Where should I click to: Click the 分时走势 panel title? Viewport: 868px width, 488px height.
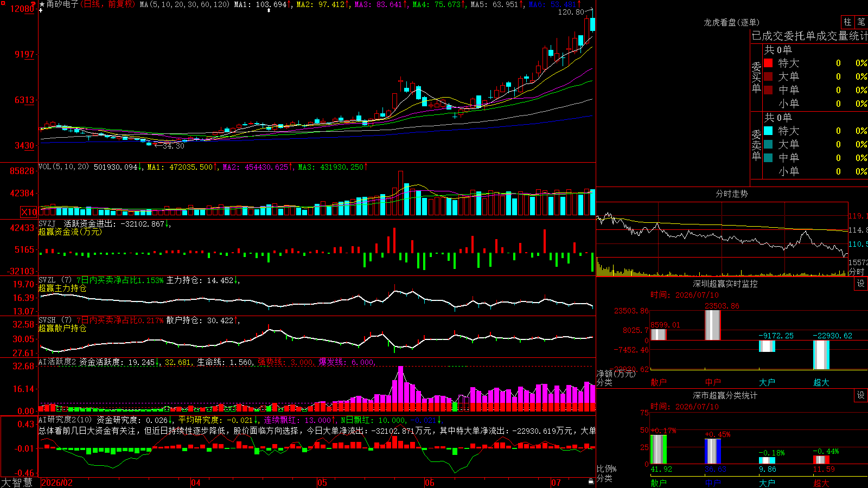pyautogui.click(x=732, y=194)
